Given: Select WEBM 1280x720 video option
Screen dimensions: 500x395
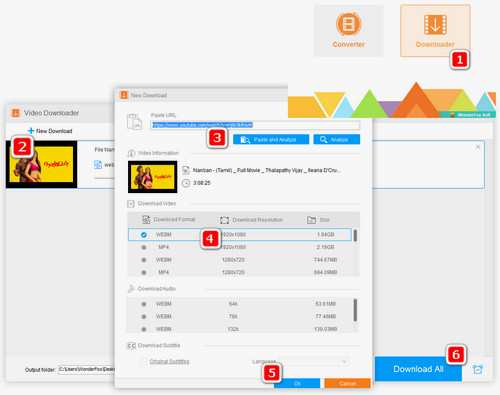Looking at the screenshot, I should click(239, 260).
